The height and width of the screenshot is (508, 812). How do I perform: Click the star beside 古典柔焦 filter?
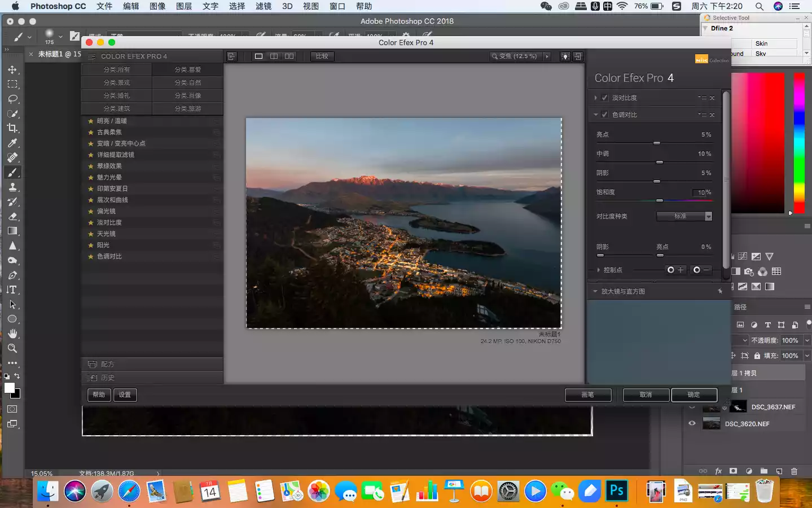90,132
